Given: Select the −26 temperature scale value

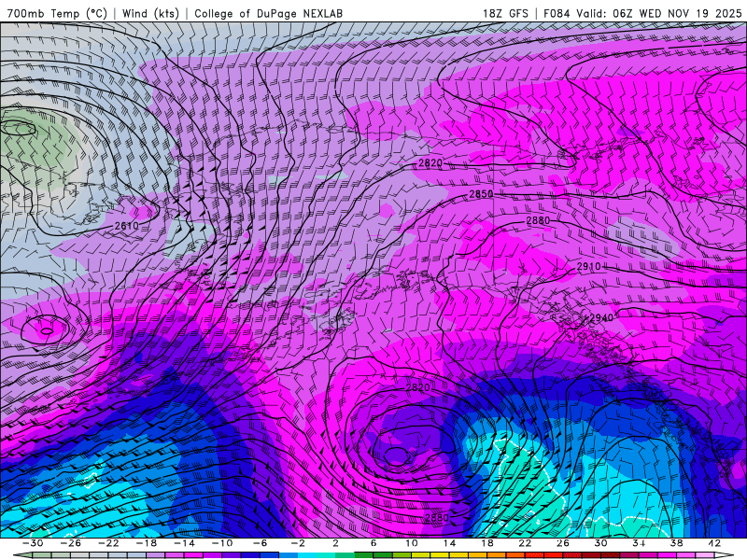Looking at the screenshot, I should click(71, 543).
